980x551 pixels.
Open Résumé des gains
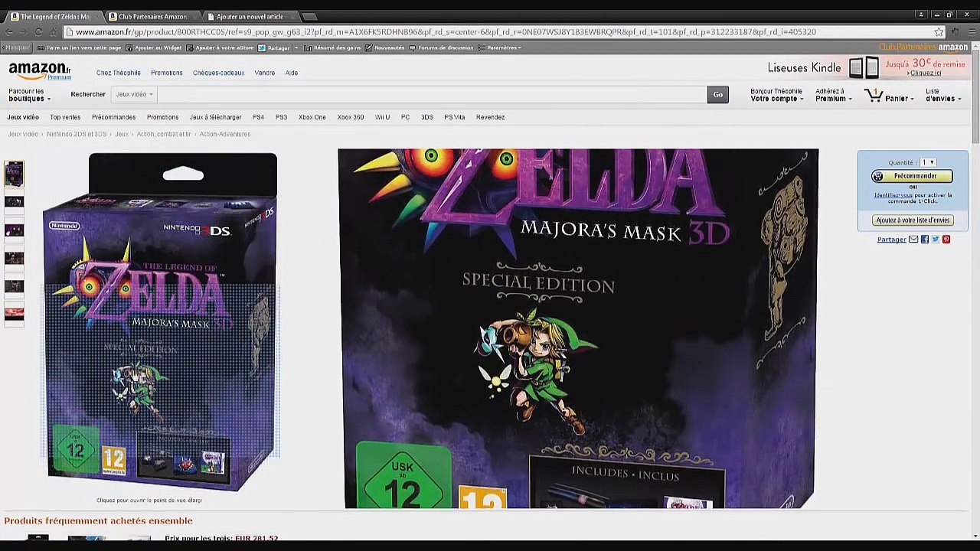point(332,47)
